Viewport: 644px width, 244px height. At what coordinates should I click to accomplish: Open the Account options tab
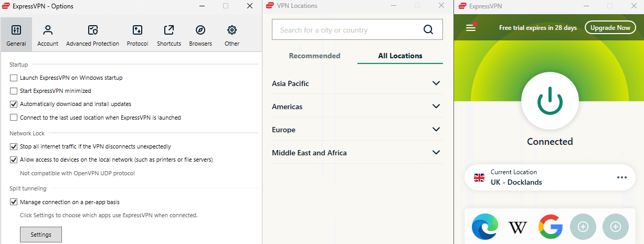tap(48, 35)
